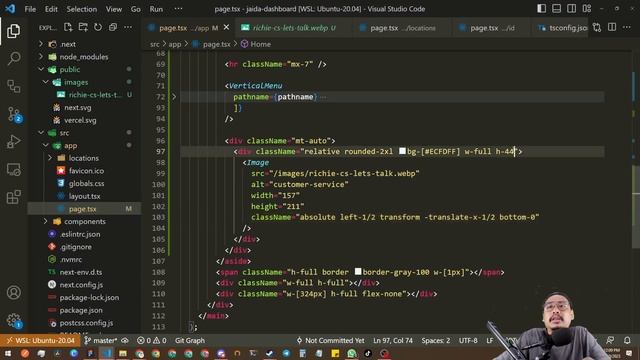Open Customize Layout in title bar
This screenshot has width=640, height=360.
pos(587,9)
